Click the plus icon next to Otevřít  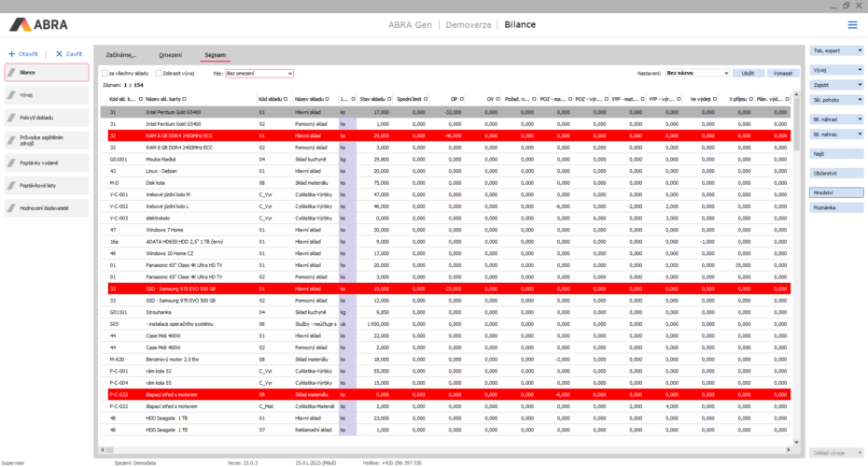[x=11, y=54]
